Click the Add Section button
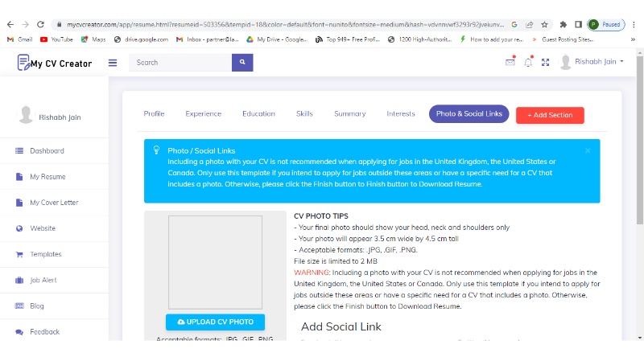 [x=550, y=115]
